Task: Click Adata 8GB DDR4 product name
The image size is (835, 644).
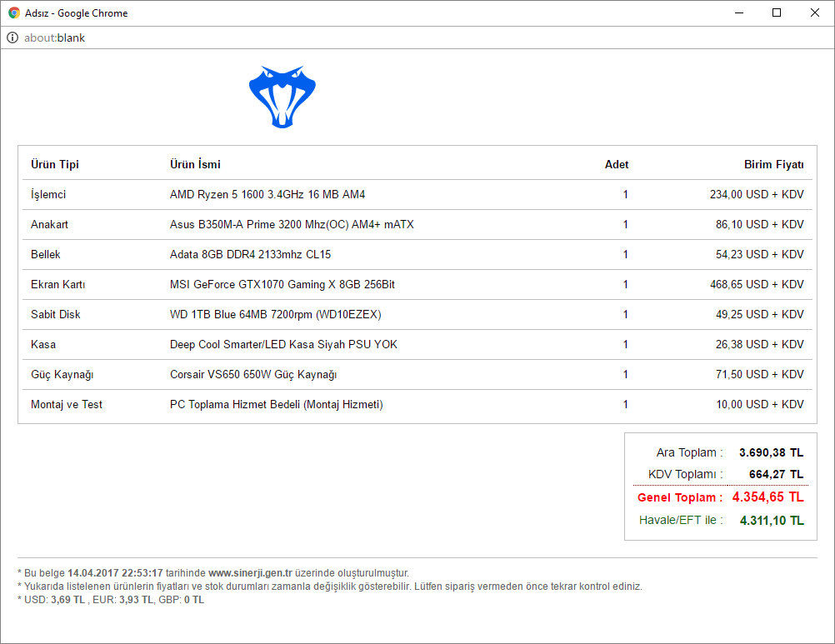Action: (250, 254)
